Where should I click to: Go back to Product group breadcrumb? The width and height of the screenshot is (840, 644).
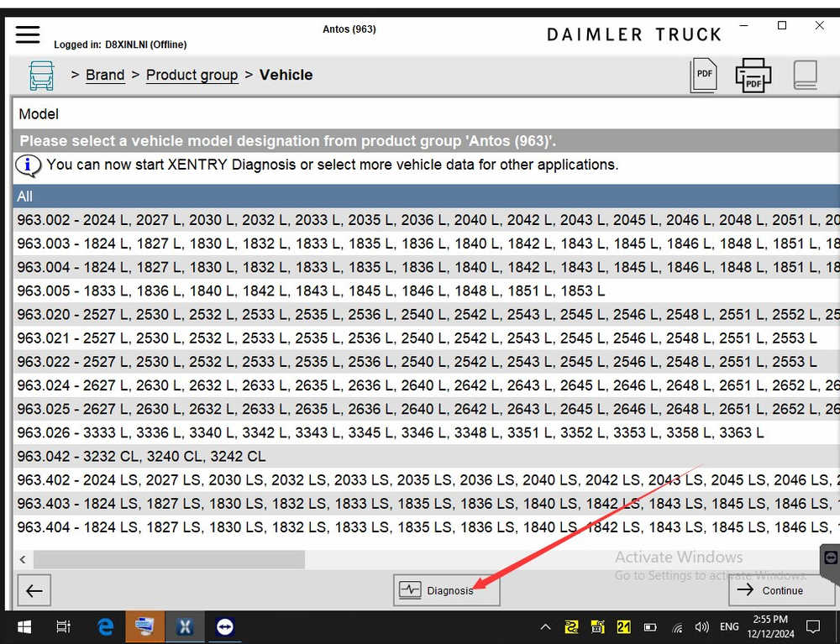coord(192,75)
